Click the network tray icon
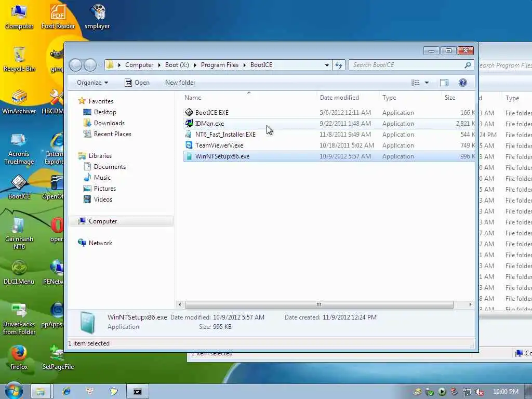Viewport: 532px width, 399px height. click(467, 392)
